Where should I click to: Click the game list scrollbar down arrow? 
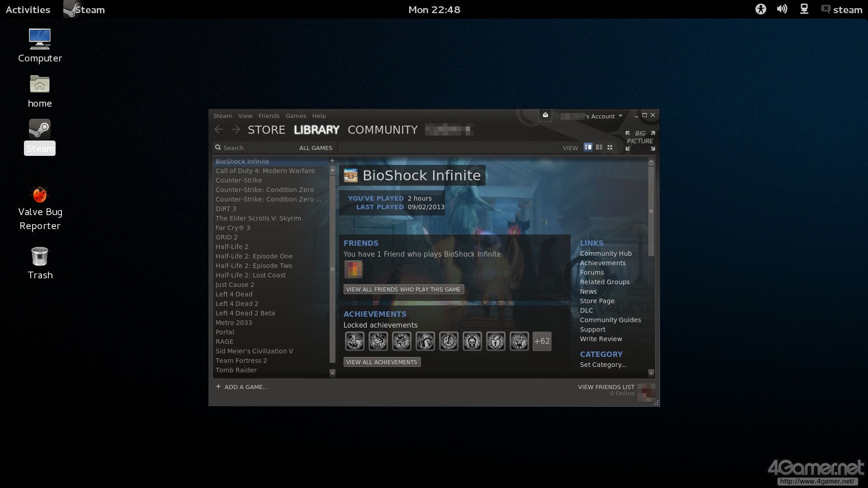[x=332, y=373]
